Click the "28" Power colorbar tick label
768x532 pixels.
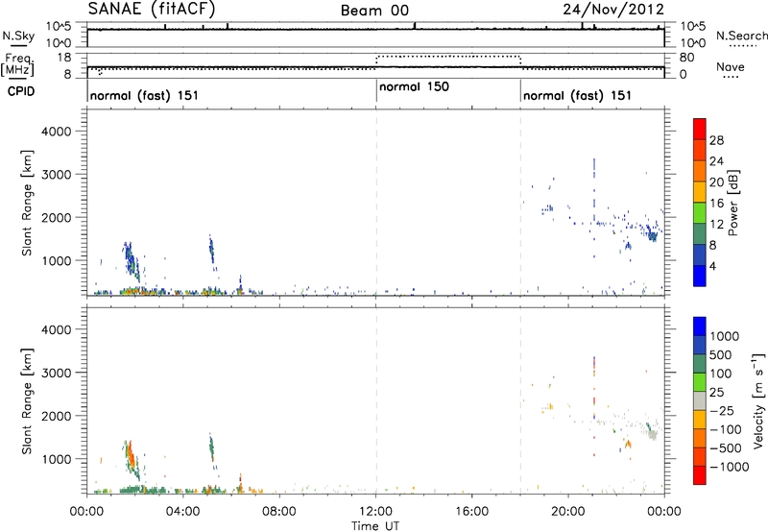pos(716,140)
